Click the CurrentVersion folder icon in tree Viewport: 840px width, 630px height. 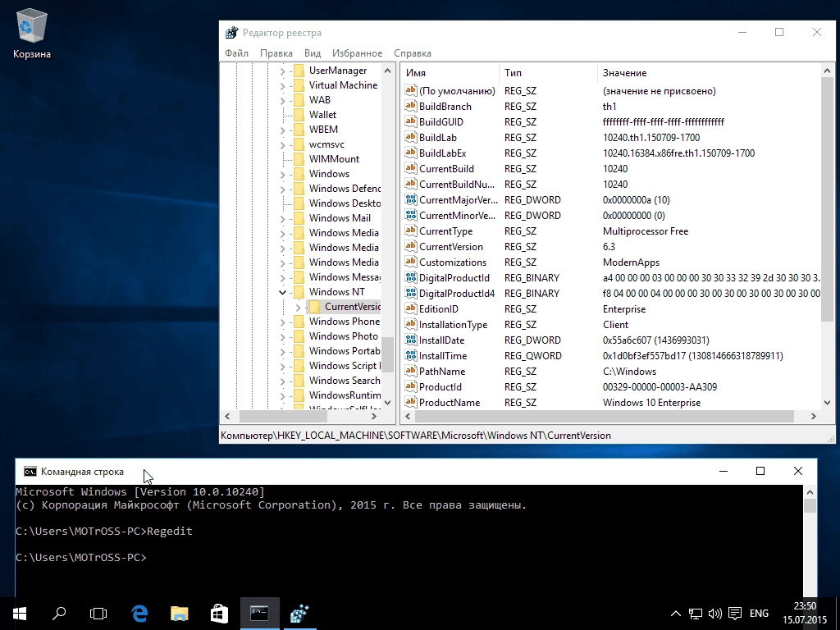pos(314,307)
